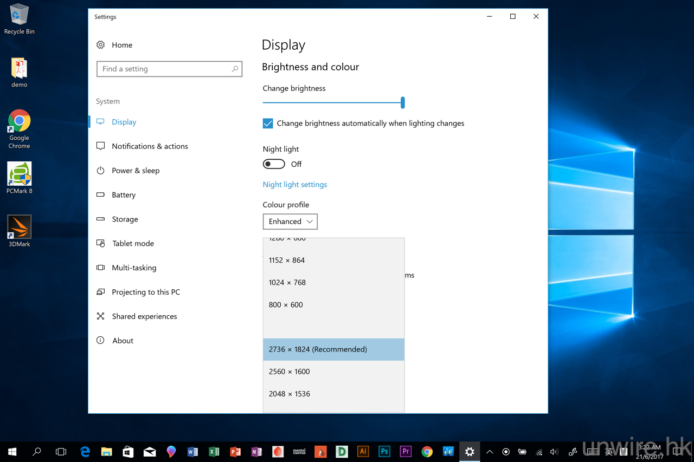Click the Change brightness slider handle
Screen dimensions: 694x462
coord(402,102)
